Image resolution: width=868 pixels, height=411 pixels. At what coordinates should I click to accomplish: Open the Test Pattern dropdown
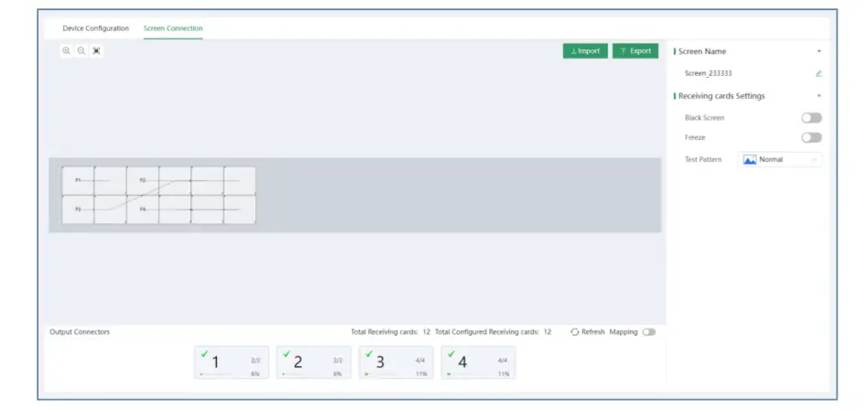(780, 160)
